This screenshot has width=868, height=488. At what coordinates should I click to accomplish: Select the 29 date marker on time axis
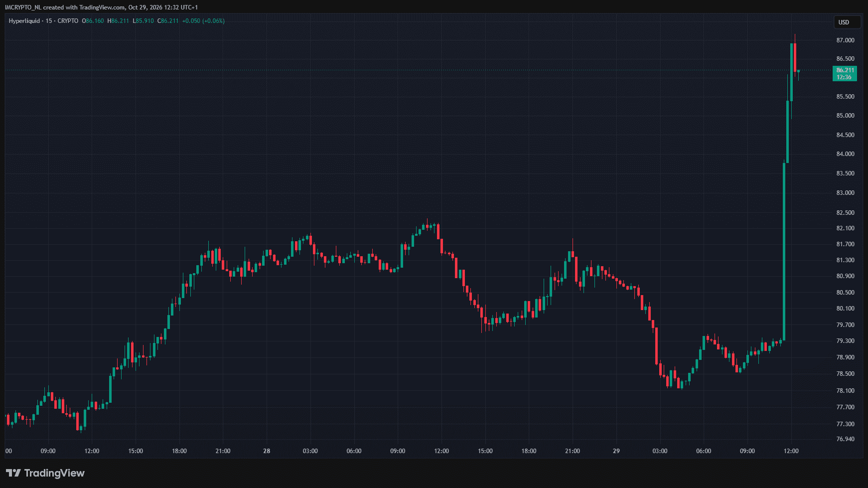616,451
